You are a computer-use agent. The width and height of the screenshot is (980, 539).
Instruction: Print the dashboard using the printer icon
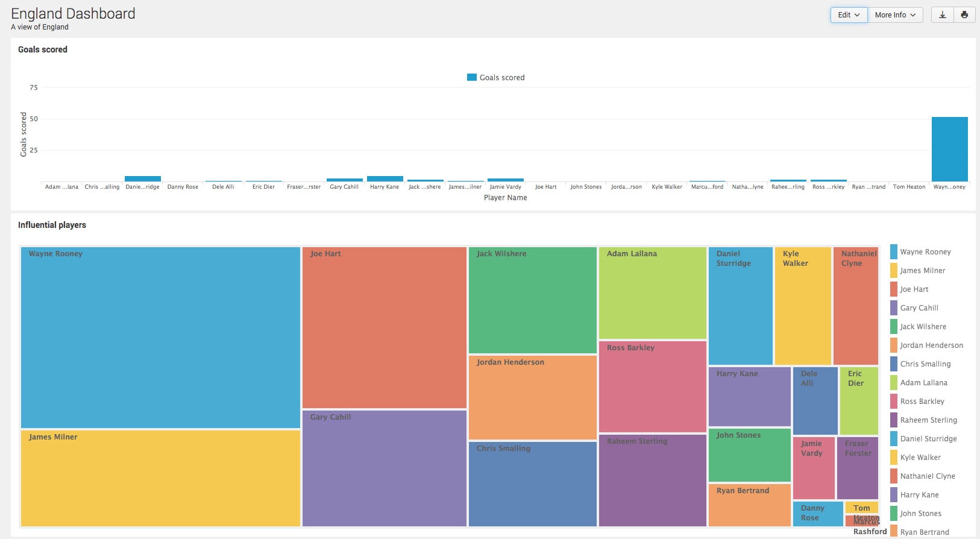[x=964, y=15]
